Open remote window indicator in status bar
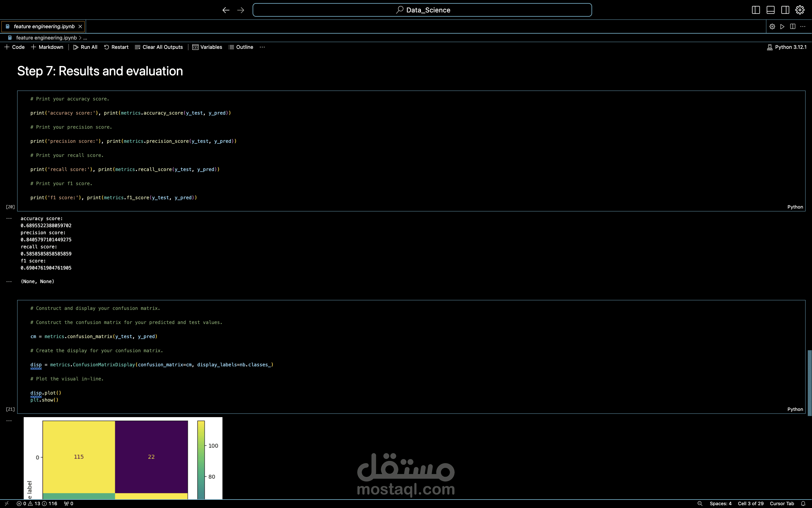Viewport: 812px width, 508px height. pos(6,503)
